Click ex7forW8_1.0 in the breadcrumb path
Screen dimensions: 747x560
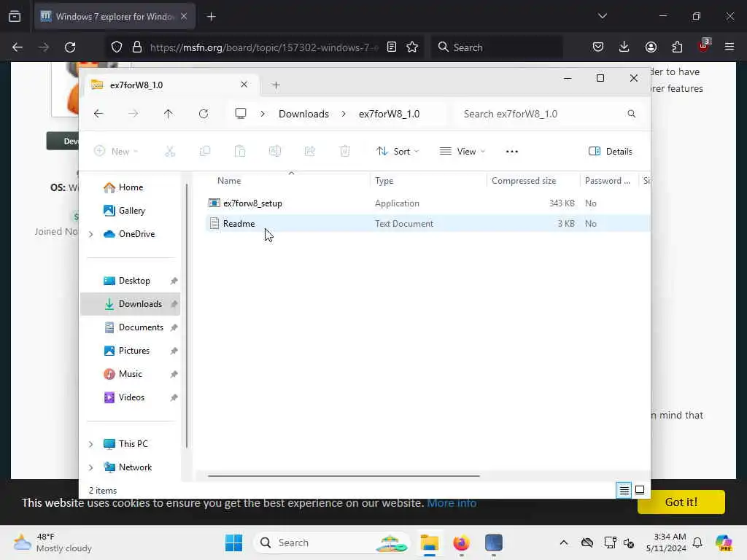[390, 114]
